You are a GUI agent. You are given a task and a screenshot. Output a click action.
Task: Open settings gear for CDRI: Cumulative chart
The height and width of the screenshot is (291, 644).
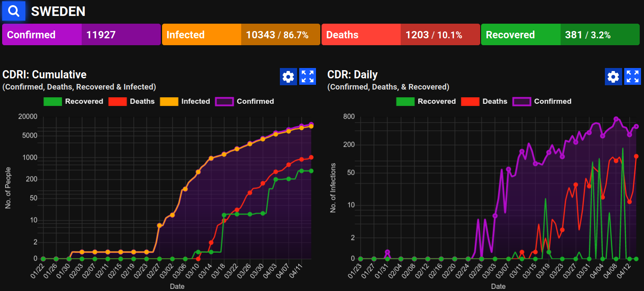tap(288, 77)
